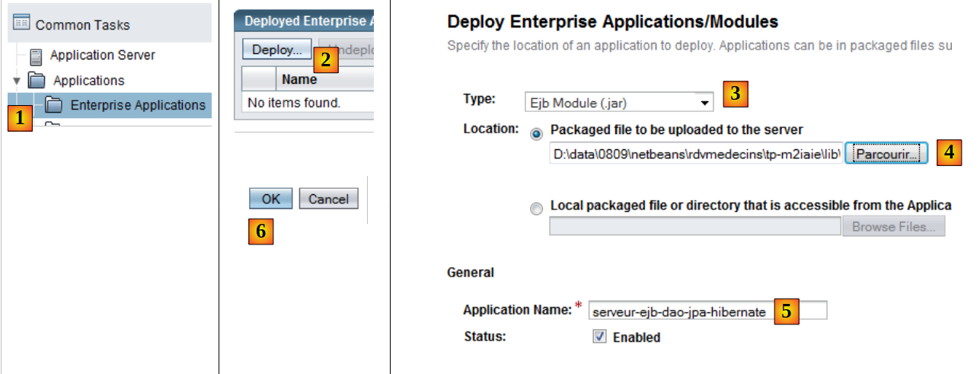Viewport: 980px width, 374px height.
Task: Click the Application Server node icon
Action: coord(36,56)
